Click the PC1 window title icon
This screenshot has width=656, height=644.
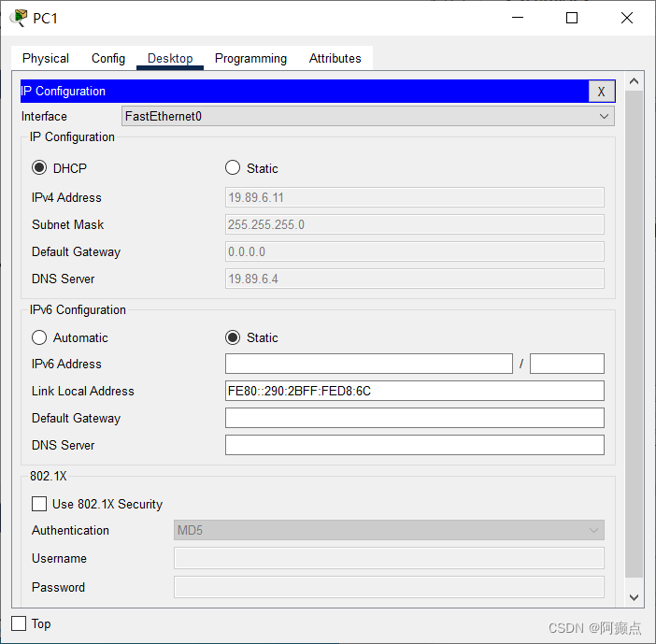(19, 18)
